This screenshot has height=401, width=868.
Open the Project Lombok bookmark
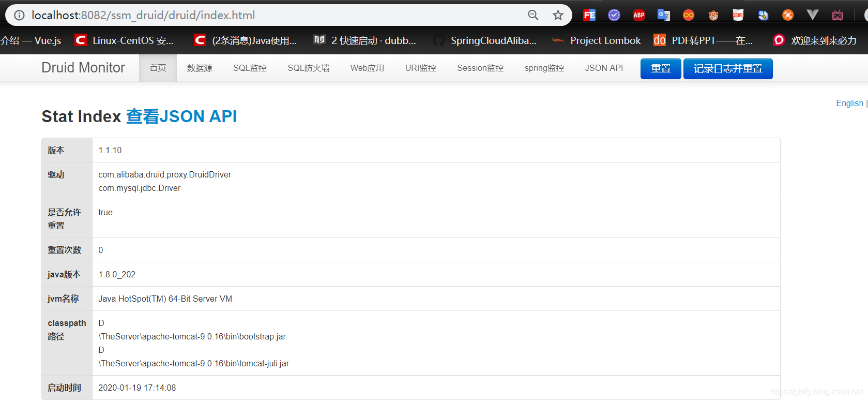pos(596,40)
